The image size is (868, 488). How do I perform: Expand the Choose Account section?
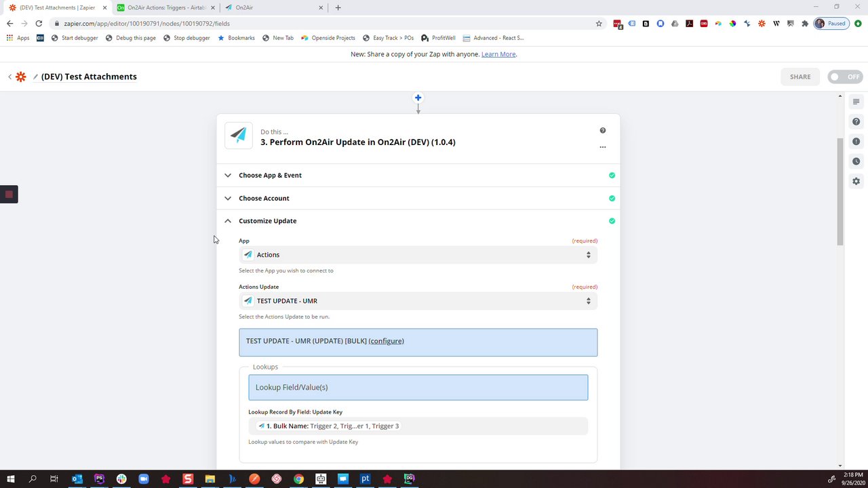(418, 198)
